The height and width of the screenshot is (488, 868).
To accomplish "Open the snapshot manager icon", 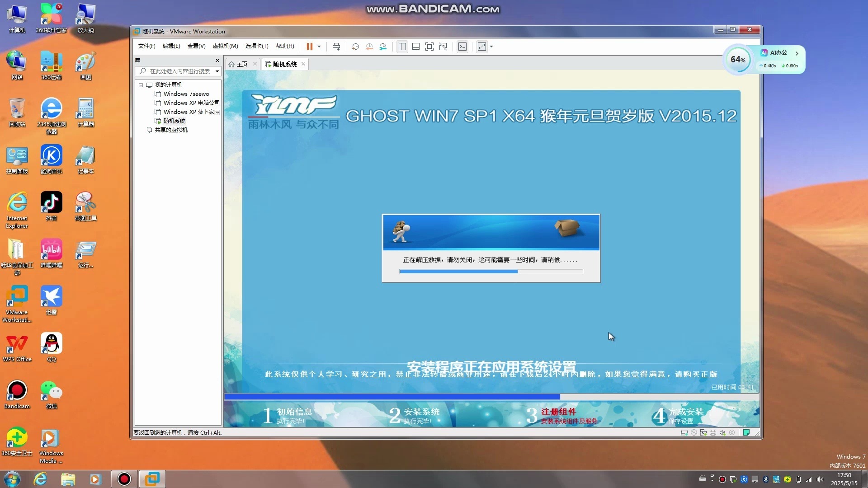I will [x=383, y=47].
